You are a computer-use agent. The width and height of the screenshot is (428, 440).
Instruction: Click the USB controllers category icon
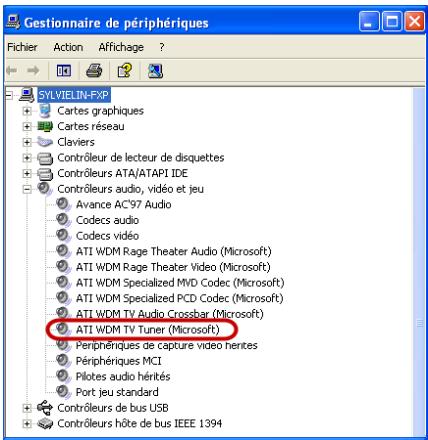(x=45, y=407)
